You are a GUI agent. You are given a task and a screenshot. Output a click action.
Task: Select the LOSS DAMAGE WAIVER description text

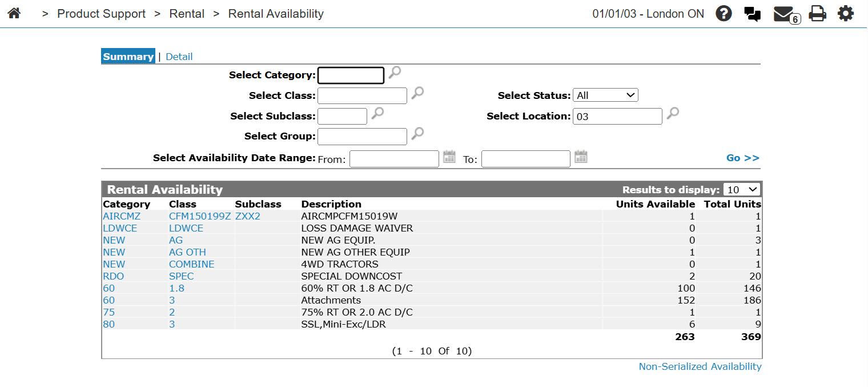357,228
